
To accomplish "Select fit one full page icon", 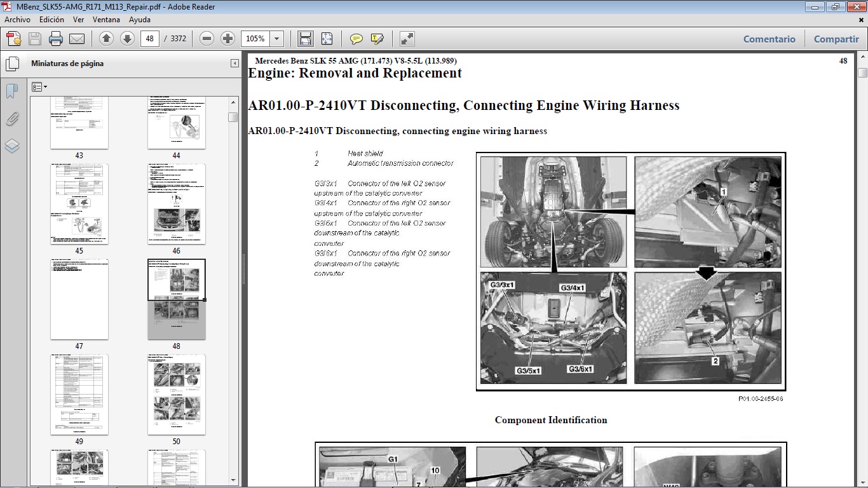I will tap(327, 39).
